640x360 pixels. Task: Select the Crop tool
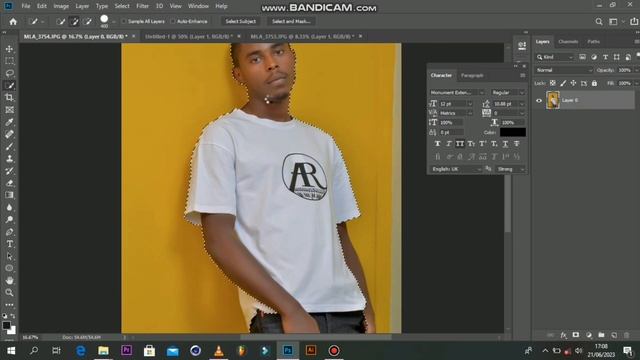click(x=9, y=98)
